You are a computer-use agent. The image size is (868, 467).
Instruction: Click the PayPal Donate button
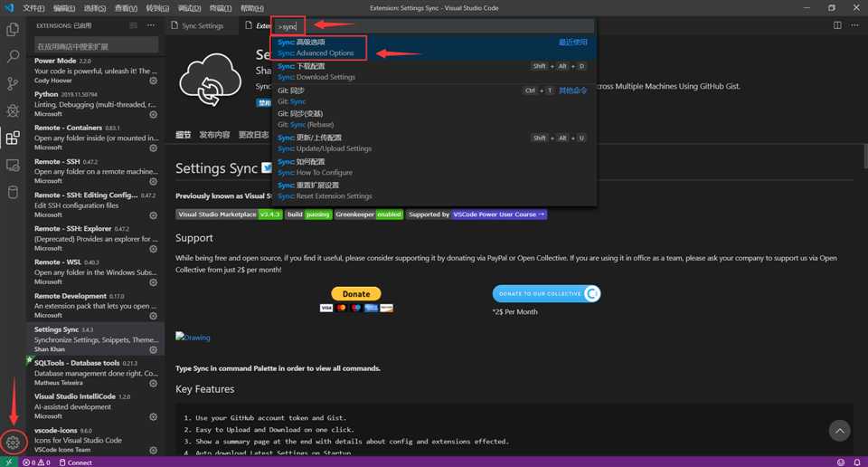coord(356,293)
